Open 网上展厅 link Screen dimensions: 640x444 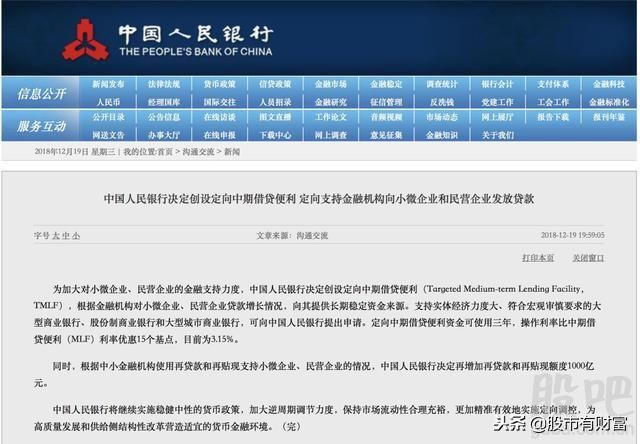click(x=498, y=118)
